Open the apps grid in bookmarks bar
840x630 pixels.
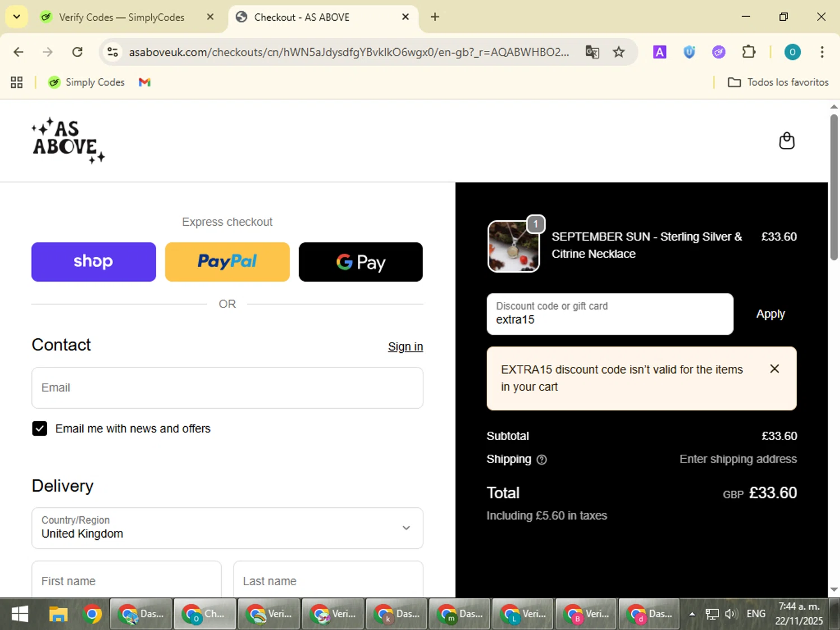pos(17,82)
